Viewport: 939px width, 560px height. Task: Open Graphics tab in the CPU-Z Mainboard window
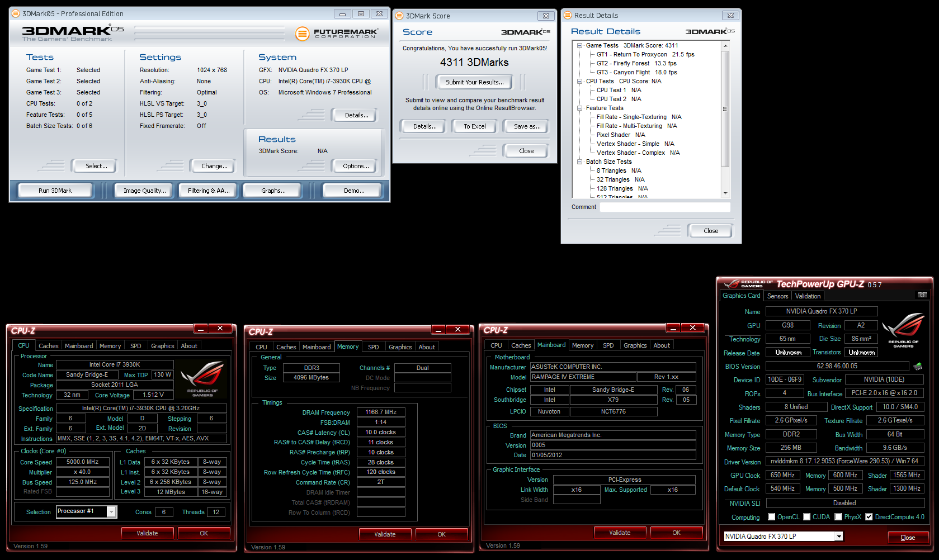(635, 345)
